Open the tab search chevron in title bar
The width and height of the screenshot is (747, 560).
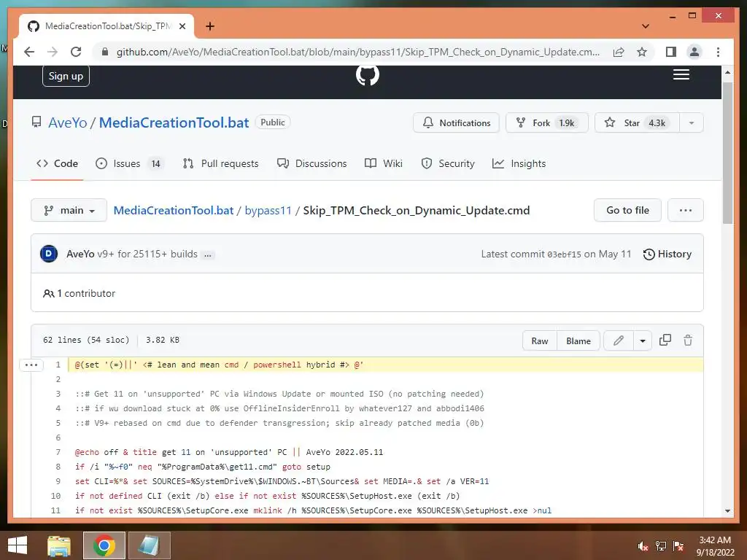(x=646, y=26)
